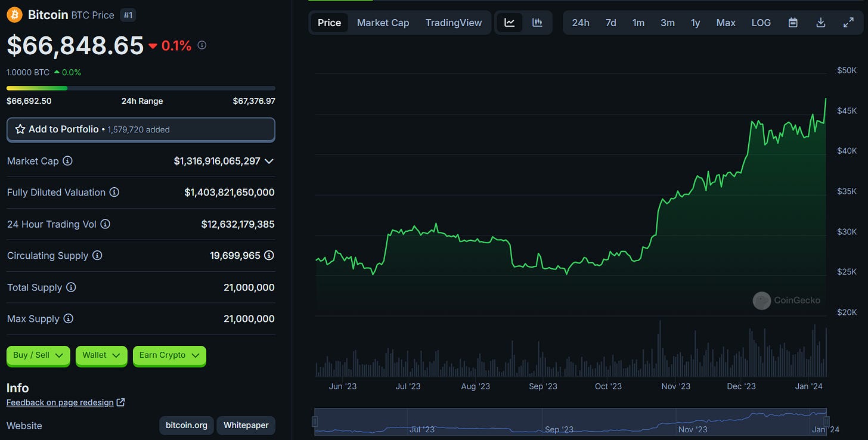Image resolution: width=868 pixels, height=440 pixels.
Task: Switch to line chart view icon
Action: tap(510, 23)
